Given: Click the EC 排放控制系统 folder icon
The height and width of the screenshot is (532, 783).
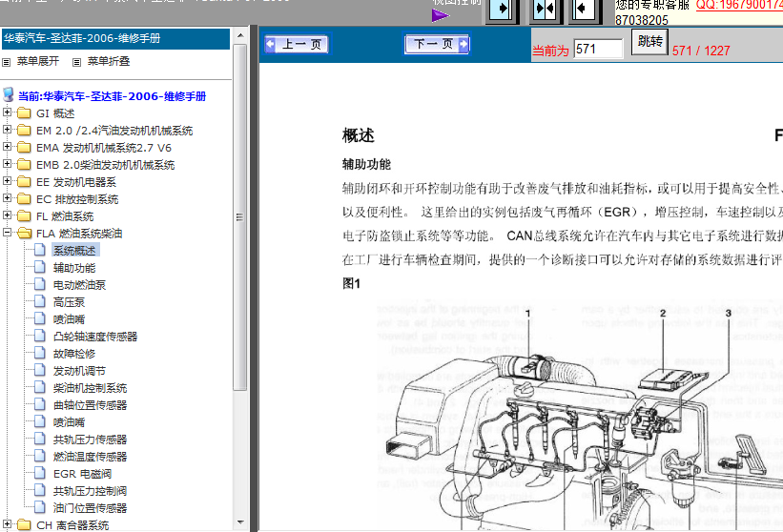Looking at the screenshot, I should [x=24, y=198].
